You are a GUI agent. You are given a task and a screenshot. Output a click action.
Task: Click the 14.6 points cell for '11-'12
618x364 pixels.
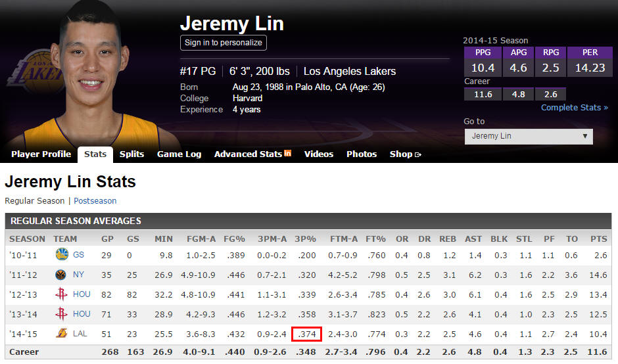pos(598,275)
